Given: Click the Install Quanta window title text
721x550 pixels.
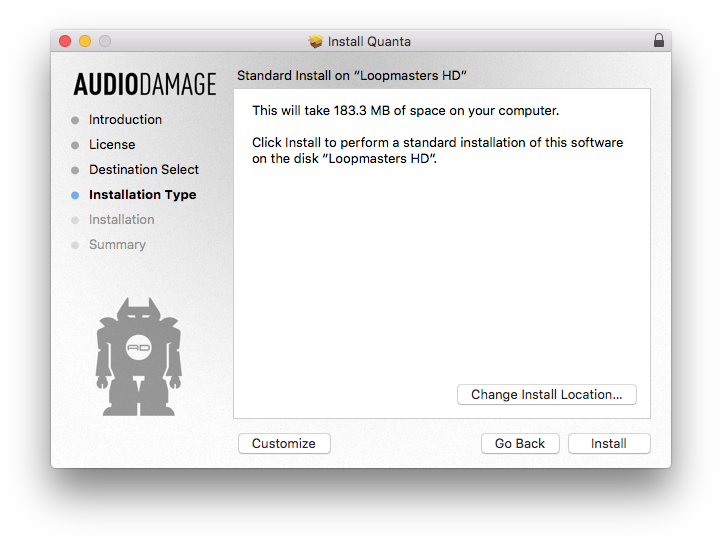Looking at the screenshot, I should click(x=369, y=41).
